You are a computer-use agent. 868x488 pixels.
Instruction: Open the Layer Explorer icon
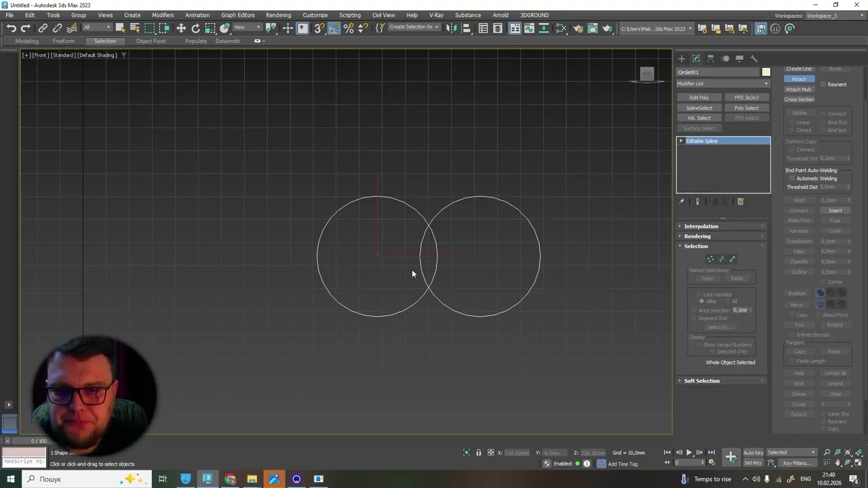[x=498, y=28]
